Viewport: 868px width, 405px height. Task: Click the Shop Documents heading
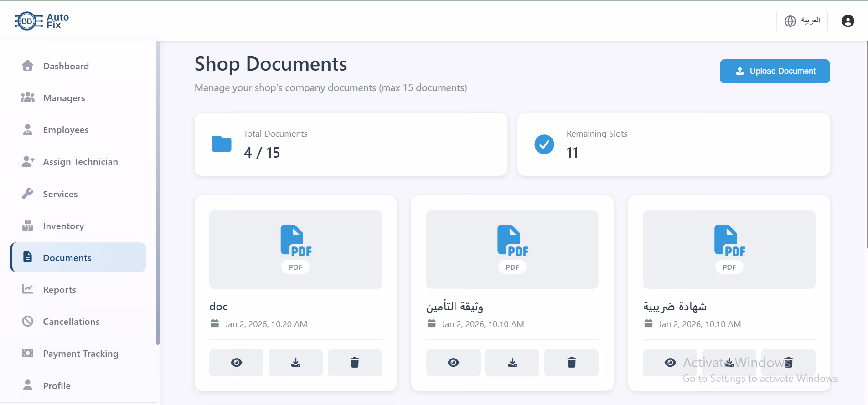coord(271,64)
